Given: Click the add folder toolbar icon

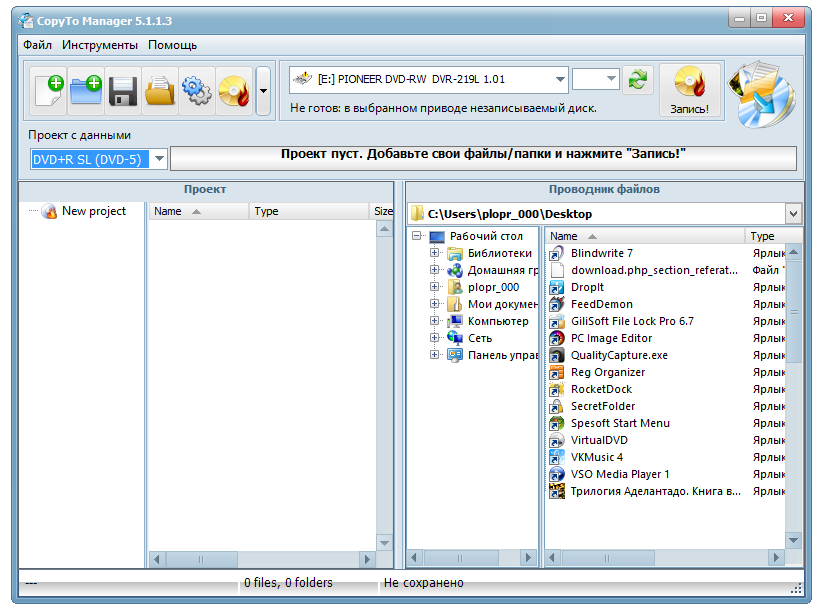Looking at the screenshot, I should 86,90.
